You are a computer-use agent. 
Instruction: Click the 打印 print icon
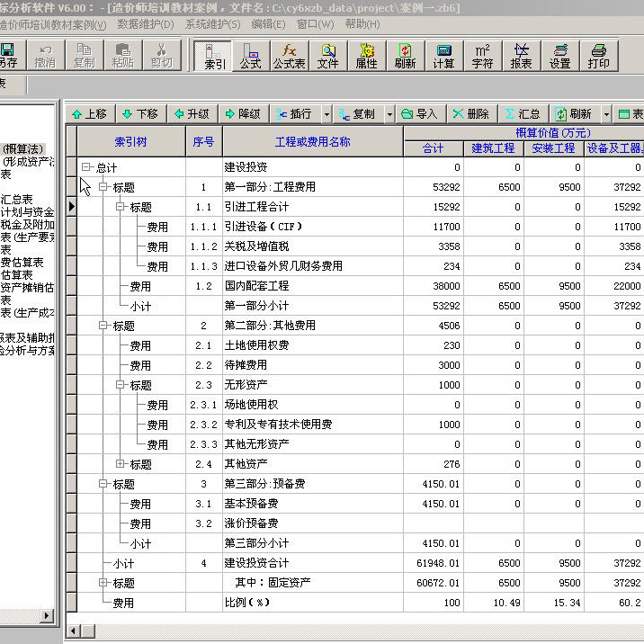tap(598, 56)
